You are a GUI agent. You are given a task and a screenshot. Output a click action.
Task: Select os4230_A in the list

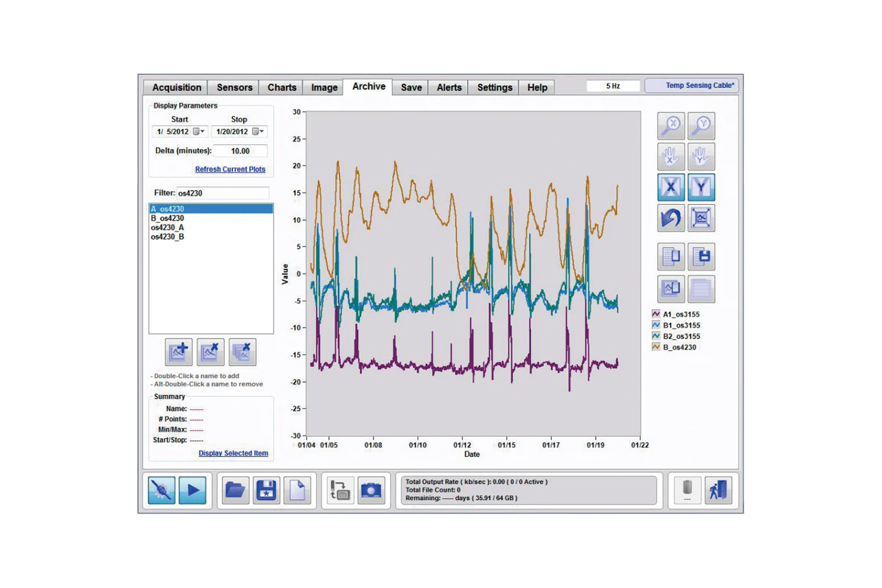point(211,227)
